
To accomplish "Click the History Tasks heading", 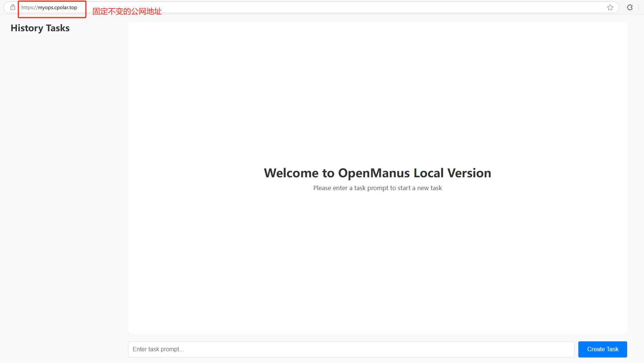I will click(40, 28).
